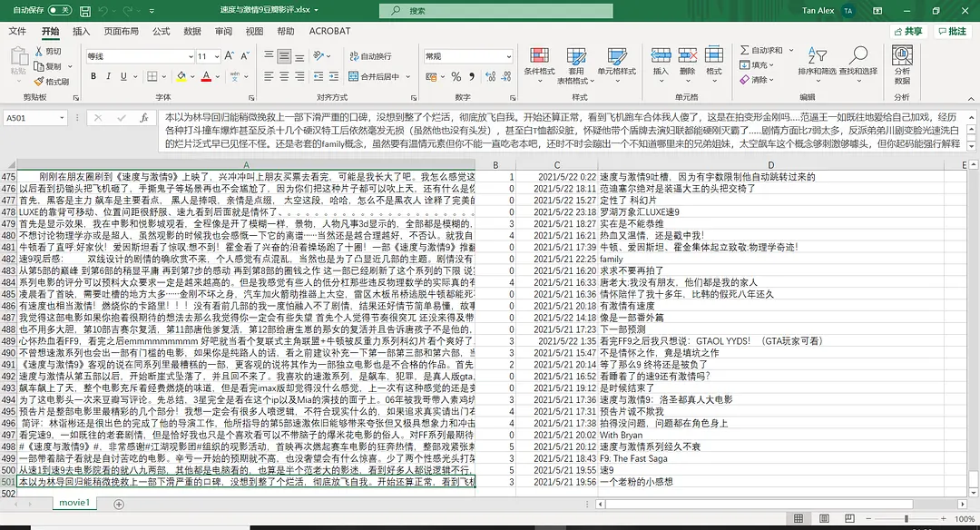Center text horizontally in the cell
The width and height of the screenshot is (980, 530).
[x=284, y=76]
